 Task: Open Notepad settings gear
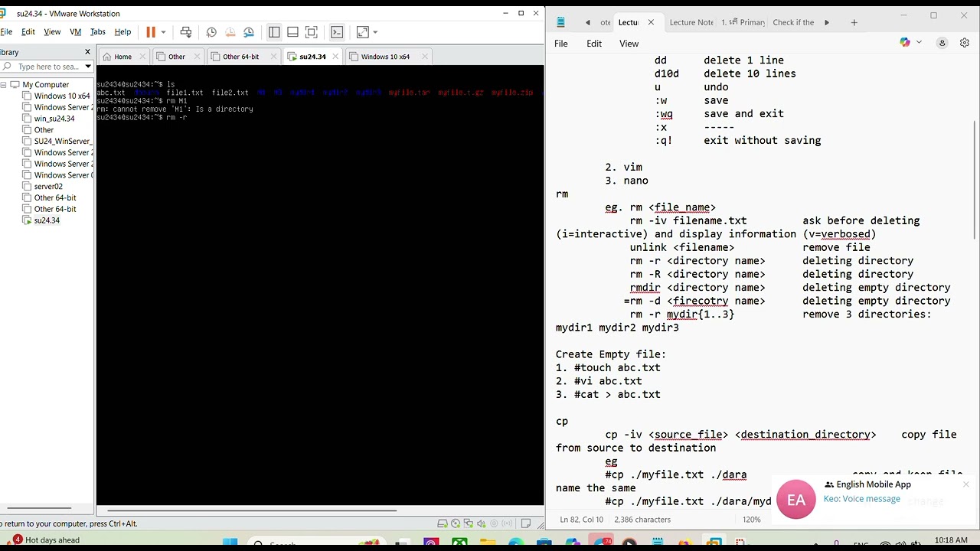[965, 43]
